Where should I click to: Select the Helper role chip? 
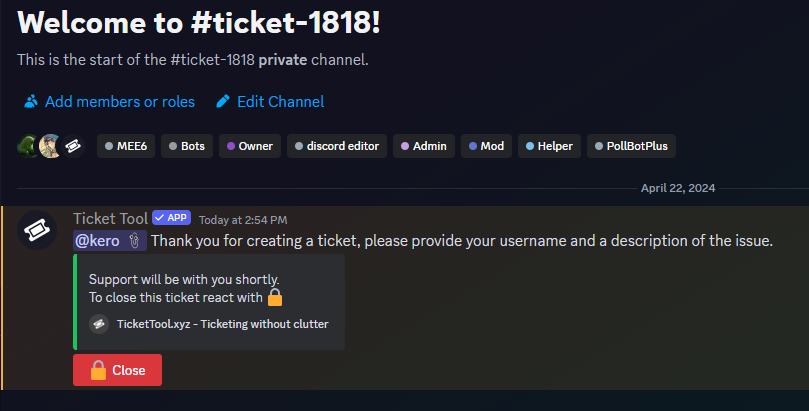click(x=549, y=146)
